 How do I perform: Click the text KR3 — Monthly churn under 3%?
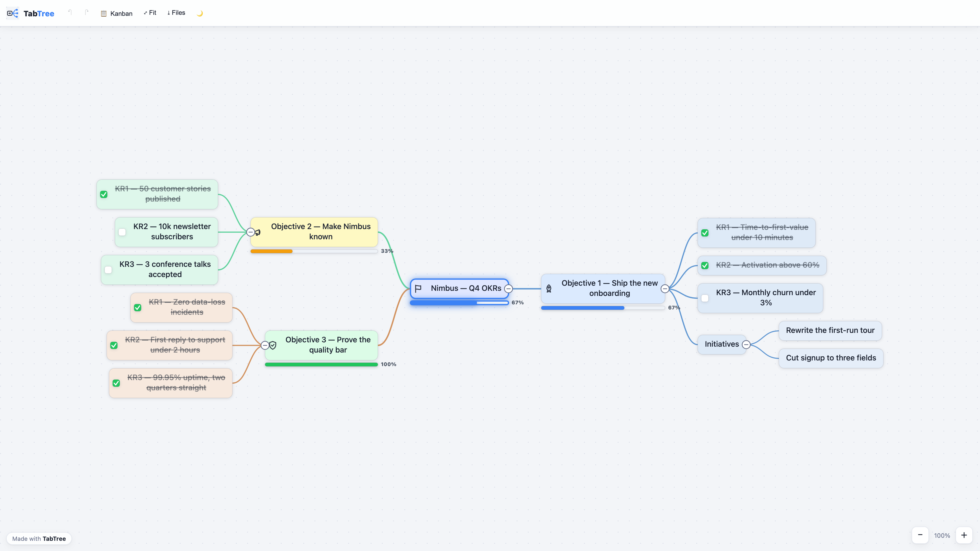coord(766,298)
